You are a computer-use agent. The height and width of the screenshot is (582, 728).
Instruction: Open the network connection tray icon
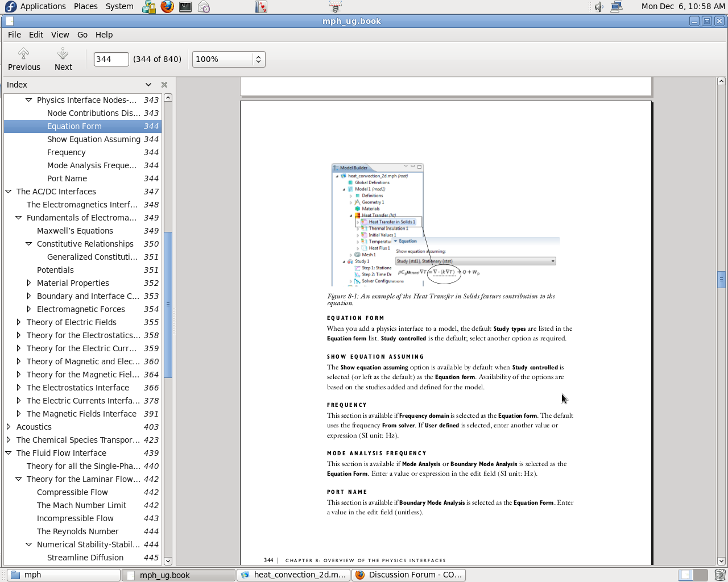[x=617, y=7]
